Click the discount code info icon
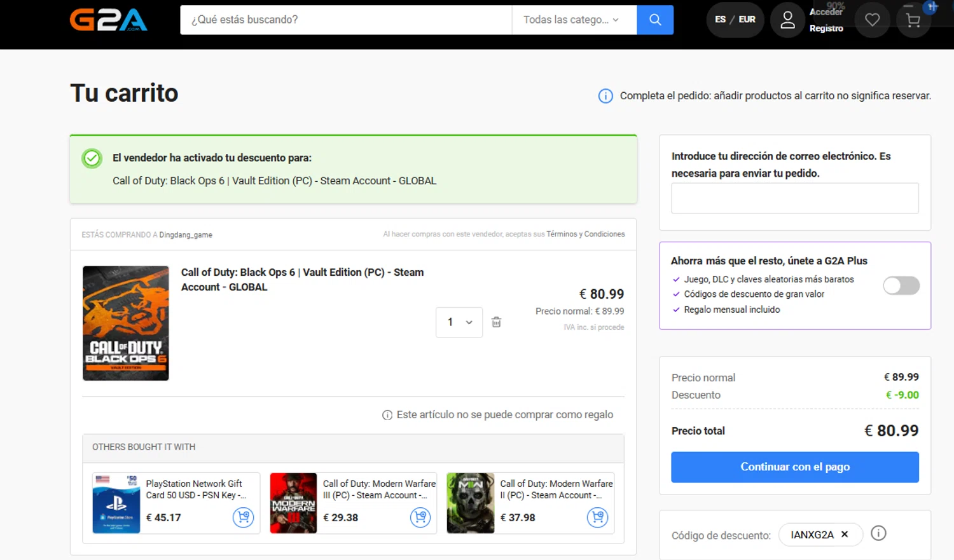The image size is (954, 560). 878,533
